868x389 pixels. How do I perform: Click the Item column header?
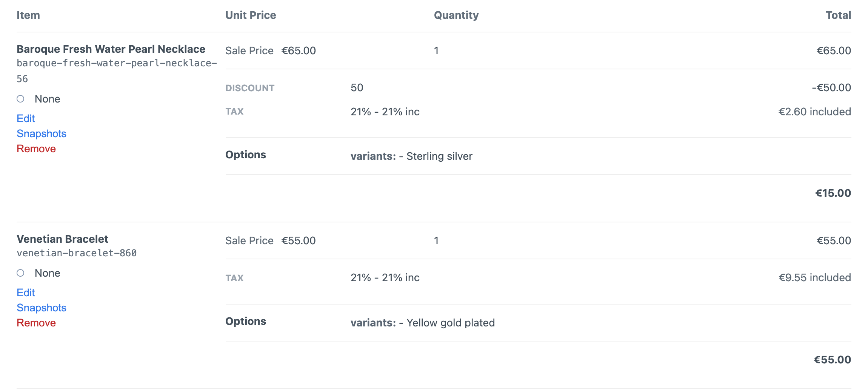click(x=28, y=15)
